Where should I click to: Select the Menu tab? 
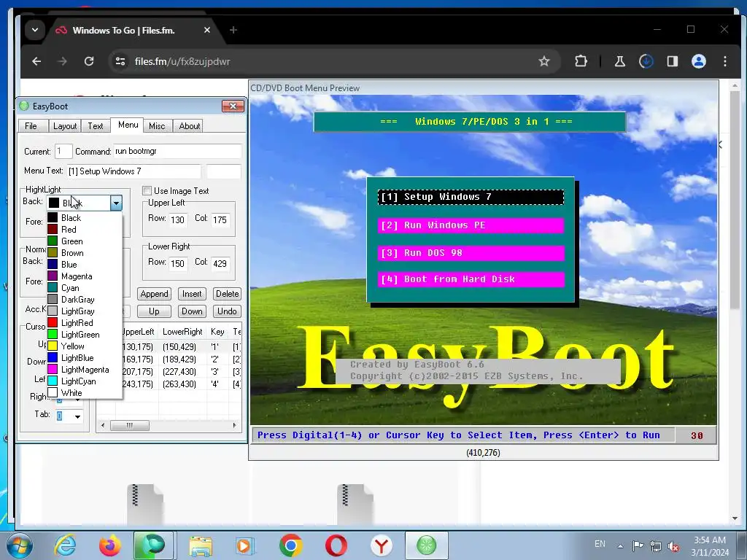[x=128, y=125]
